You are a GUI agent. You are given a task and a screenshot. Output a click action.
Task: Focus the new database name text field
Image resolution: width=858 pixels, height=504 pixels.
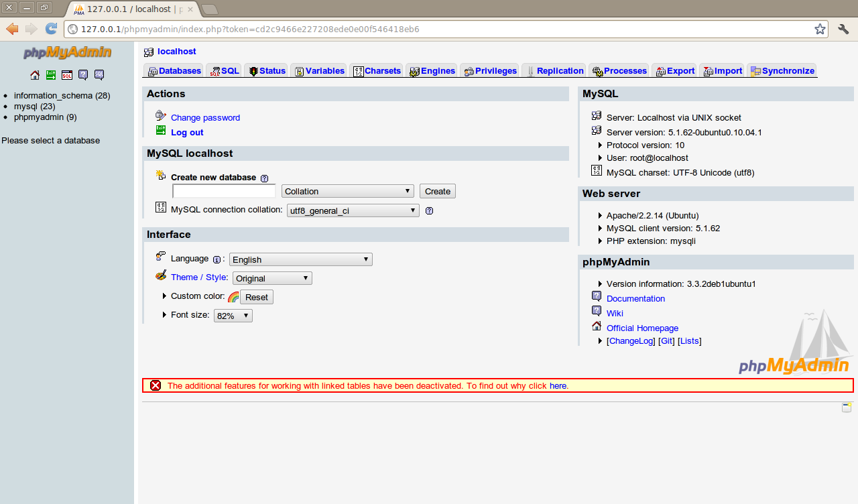point(224,191)
